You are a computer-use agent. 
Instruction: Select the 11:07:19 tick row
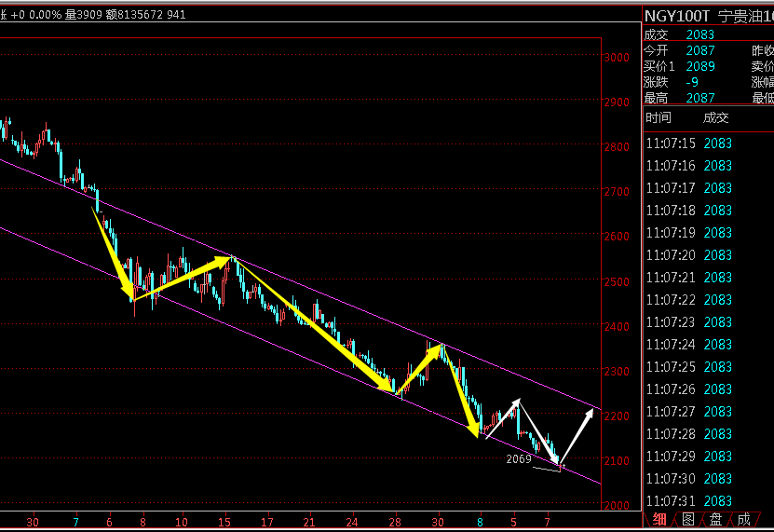pos(689,233)
